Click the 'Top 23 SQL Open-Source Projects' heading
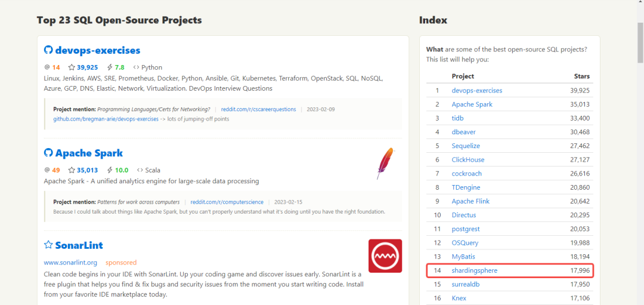644x305 pixels. coord(119,20)
